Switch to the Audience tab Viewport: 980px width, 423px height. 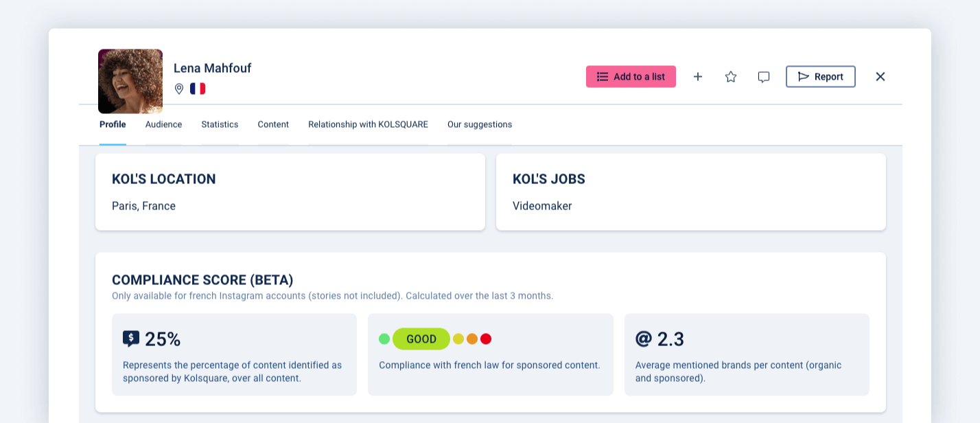(163, 124)
